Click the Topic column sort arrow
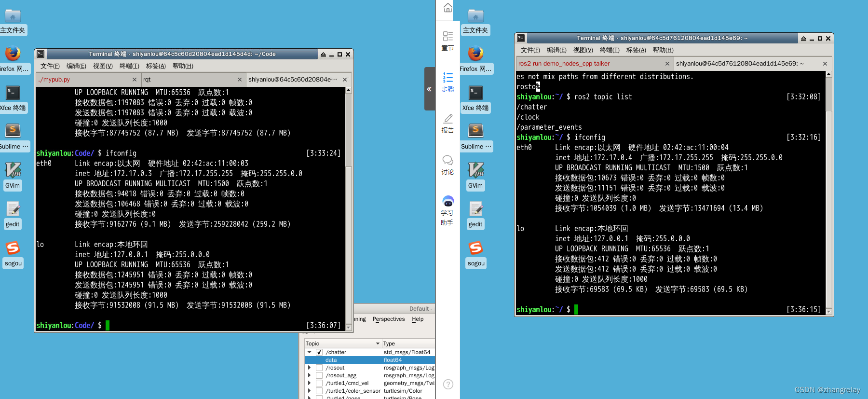 click(378, 344)
